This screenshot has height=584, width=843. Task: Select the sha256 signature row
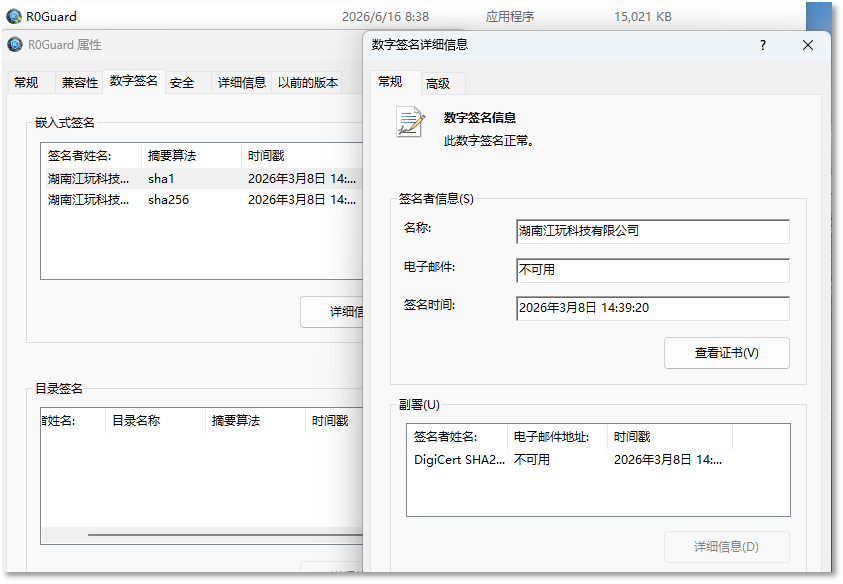click(204, 200)
